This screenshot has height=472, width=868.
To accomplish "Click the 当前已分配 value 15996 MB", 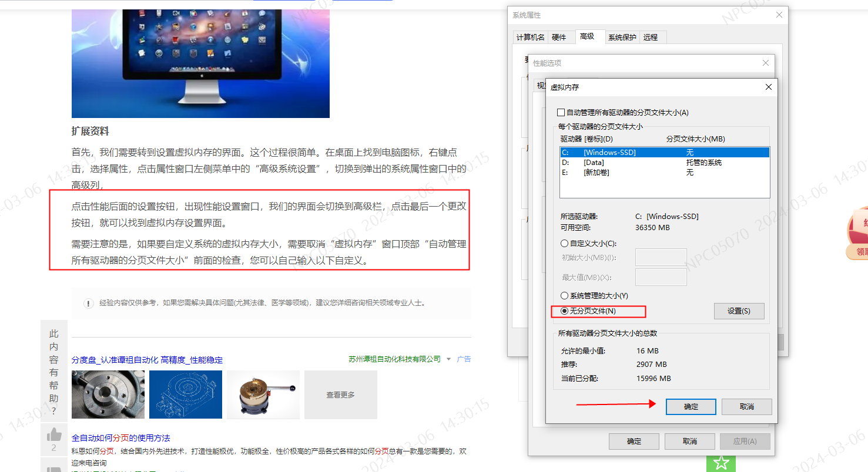I will coord(653,379).
